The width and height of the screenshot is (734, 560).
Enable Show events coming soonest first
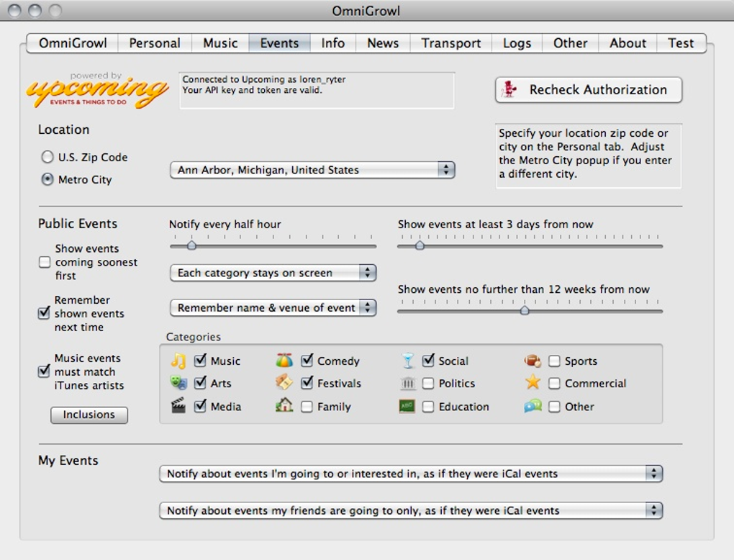point(45,262)
